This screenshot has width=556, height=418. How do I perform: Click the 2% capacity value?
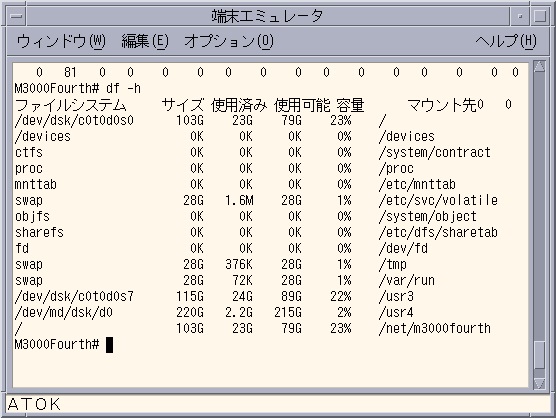[x=344, y=312]
